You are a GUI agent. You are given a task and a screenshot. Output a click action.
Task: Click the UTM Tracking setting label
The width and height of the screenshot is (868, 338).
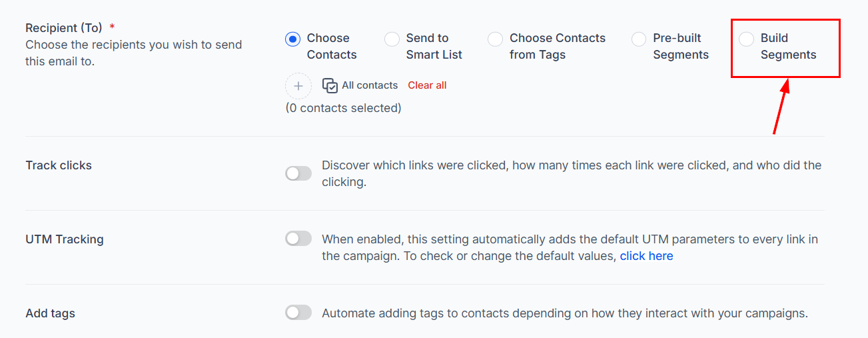tap(65, 239)
